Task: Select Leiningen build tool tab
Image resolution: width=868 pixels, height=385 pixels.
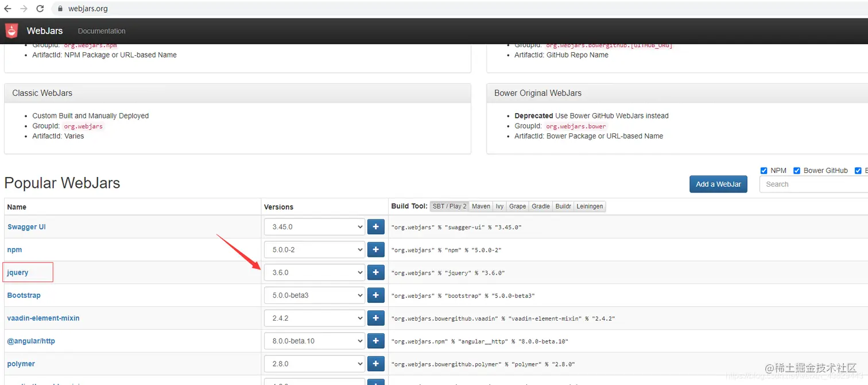Action: tap(590, 206)
